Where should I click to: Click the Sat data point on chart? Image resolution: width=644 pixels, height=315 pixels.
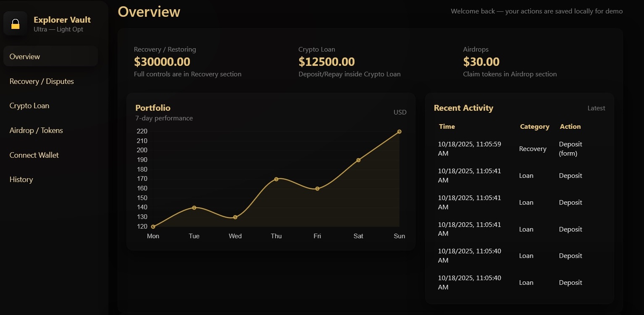(358, 160)
